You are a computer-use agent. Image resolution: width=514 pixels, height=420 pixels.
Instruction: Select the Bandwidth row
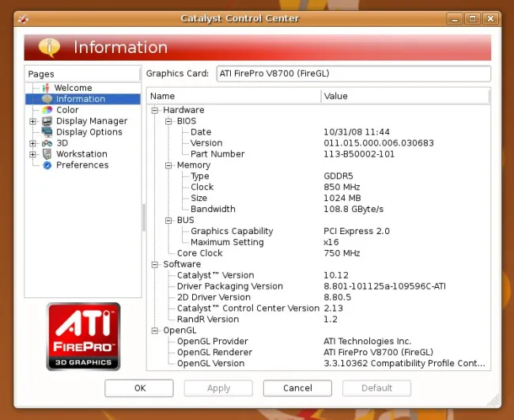pos(318,209)
